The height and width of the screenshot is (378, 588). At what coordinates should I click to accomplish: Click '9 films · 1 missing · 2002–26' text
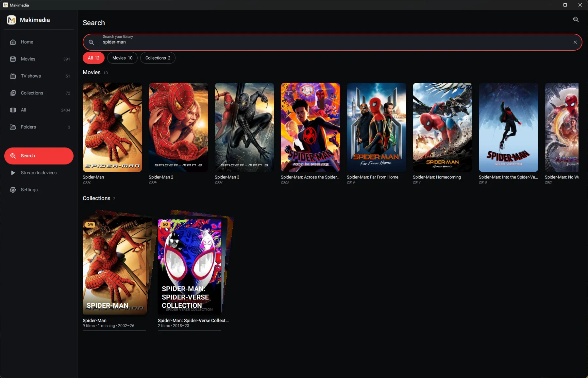pos(109,326)
